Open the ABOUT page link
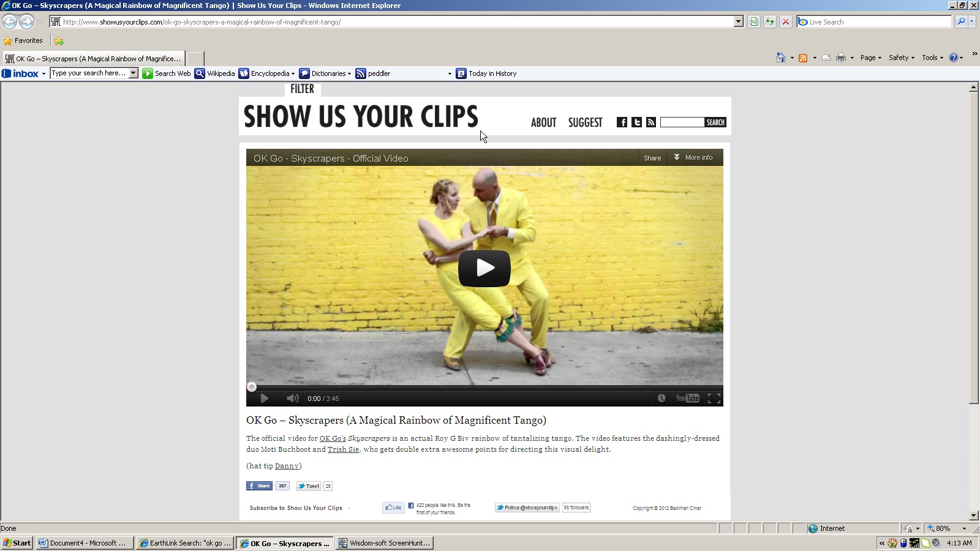Viewport: 980px width, 551px height. click(543, 122)
